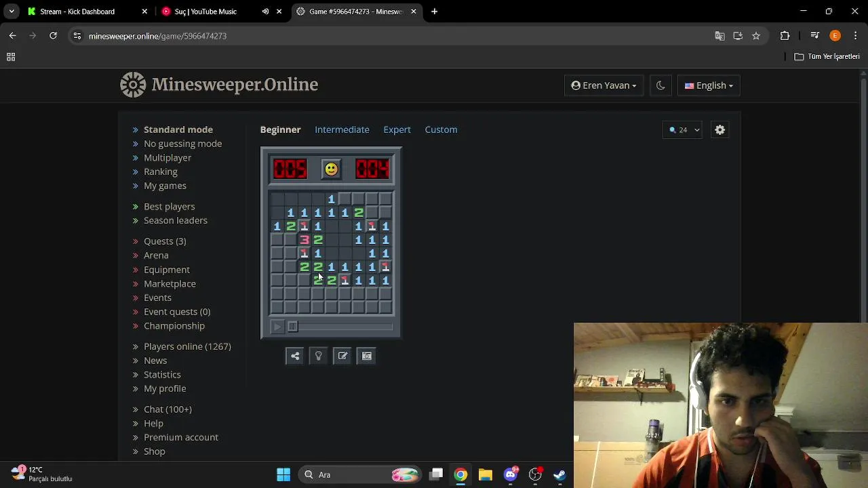Open the cell size 24 zoom dropdown
The height and width of the screenshot is (488, 868).
pyautogui.click(x=684, y=130)
